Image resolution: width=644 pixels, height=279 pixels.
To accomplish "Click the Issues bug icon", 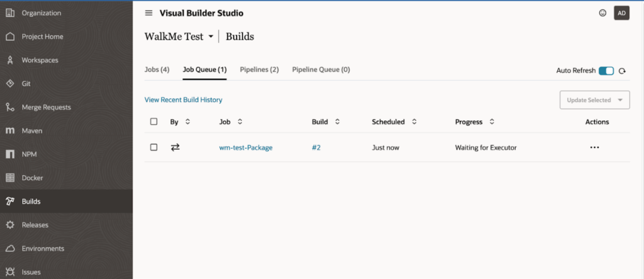I will click(10, 272).
